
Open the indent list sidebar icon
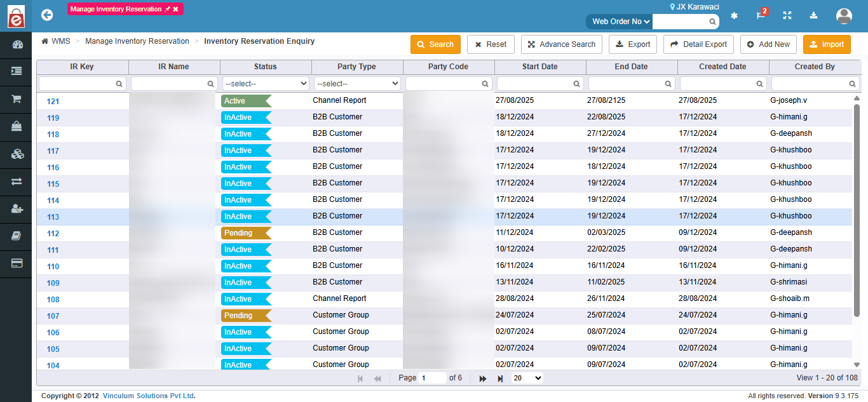[x=17, y=72]
